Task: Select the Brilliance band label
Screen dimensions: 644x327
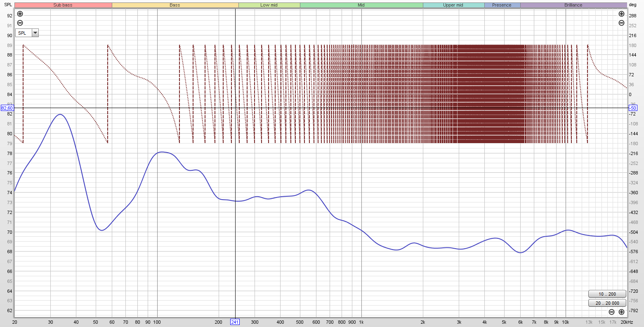Action: click(x=573, y=5)
